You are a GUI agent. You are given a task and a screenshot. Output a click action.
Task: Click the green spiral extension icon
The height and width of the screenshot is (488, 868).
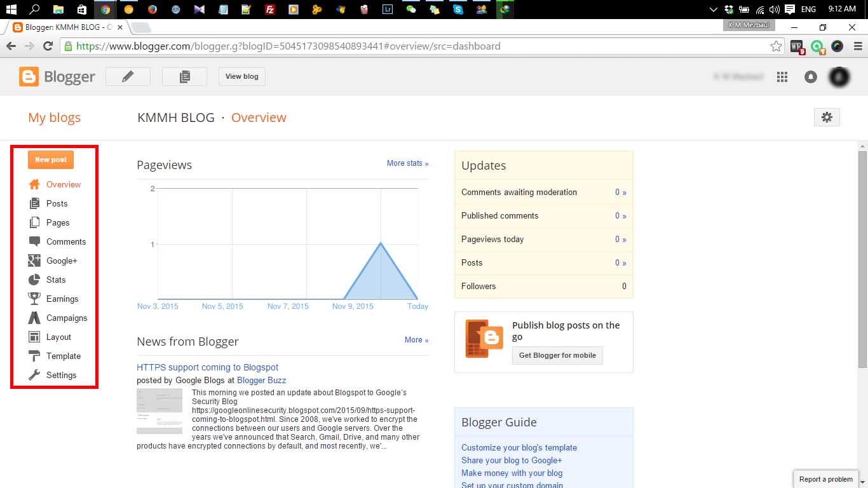[818, 46]
